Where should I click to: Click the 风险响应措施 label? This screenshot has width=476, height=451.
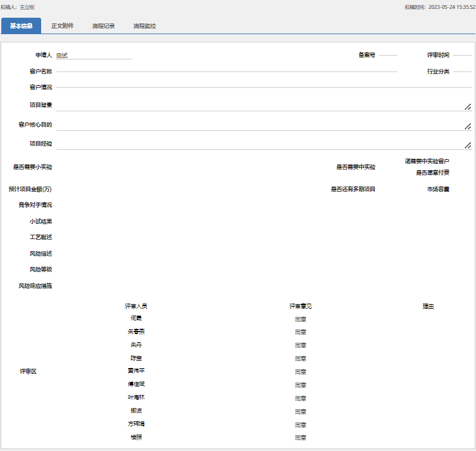click(x=35, y=286)
